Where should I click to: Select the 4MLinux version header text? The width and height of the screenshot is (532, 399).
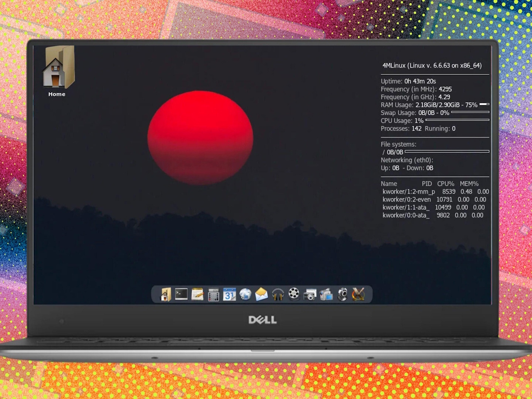click(x=431, y=65)
